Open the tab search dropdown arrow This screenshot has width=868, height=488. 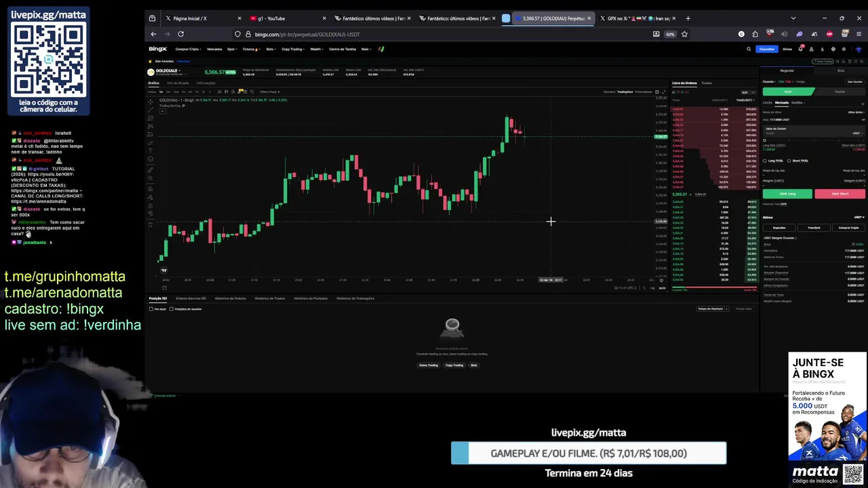793,18
